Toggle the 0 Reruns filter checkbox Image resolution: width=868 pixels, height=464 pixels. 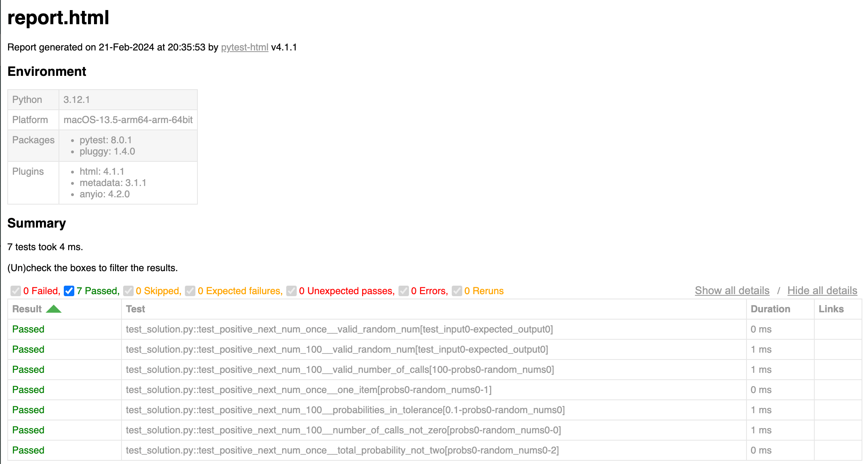(457, 291)
